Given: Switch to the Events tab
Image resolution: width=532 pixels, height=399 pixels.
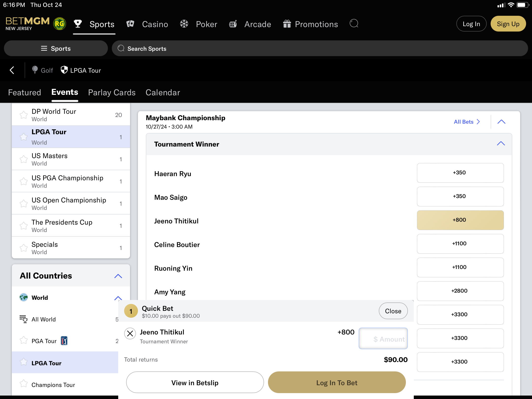Looking at the screenshot, I should [x=65, y=92].
